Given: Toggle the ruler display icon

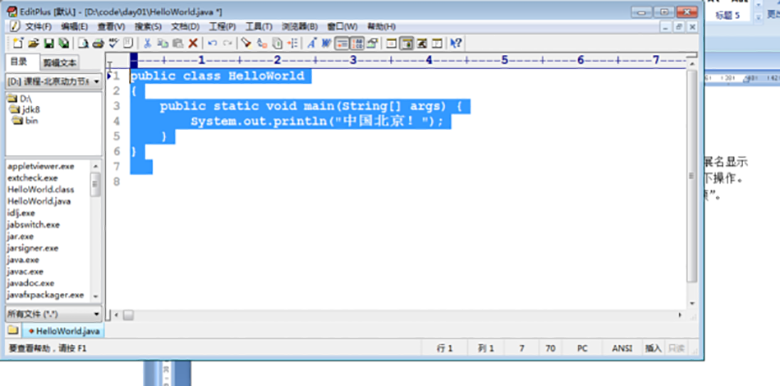Looking at the screenshot, I should pyautogui.click(x=342, y=43).
